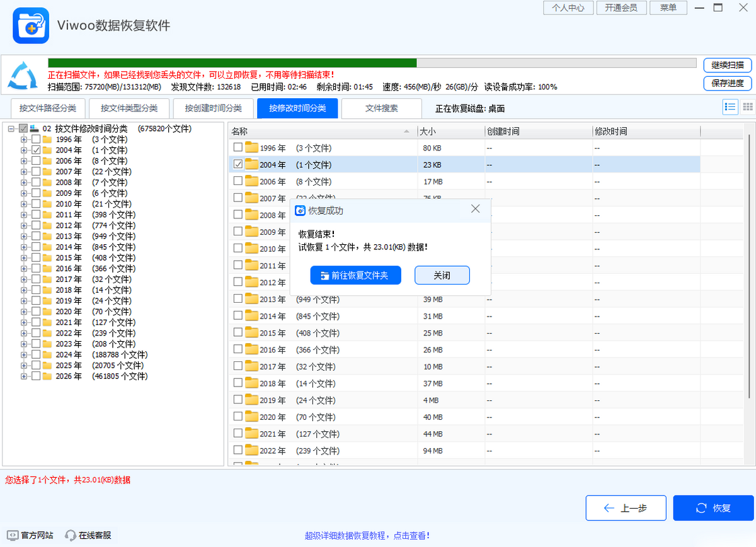Click 开通会员 button
Image resolution: width=756 pixels, height=547 pixels.
pos(621,8)
